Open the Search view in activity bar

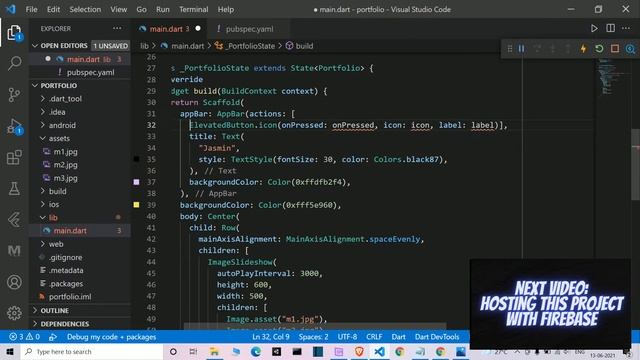click(x=14, y=63)
